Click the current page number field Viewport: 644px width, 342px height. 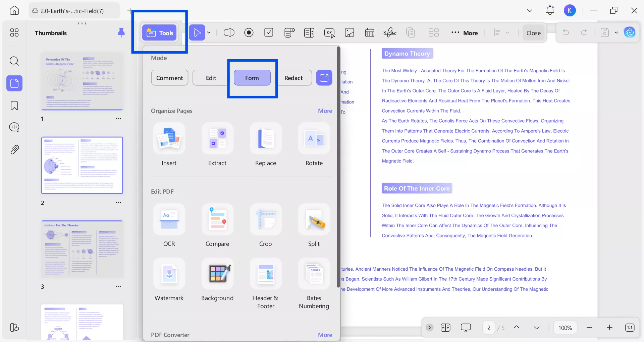pyautogui.click(x=489, y=328)
